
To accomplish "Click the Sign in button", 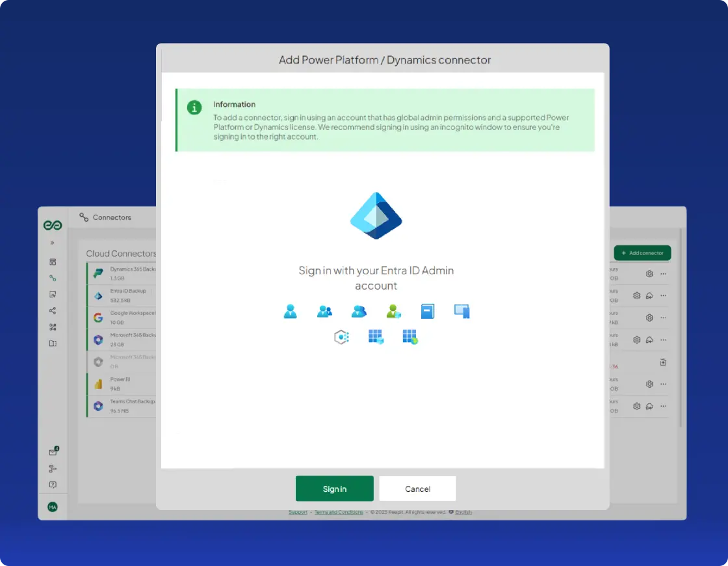I will tap(334, 489).
